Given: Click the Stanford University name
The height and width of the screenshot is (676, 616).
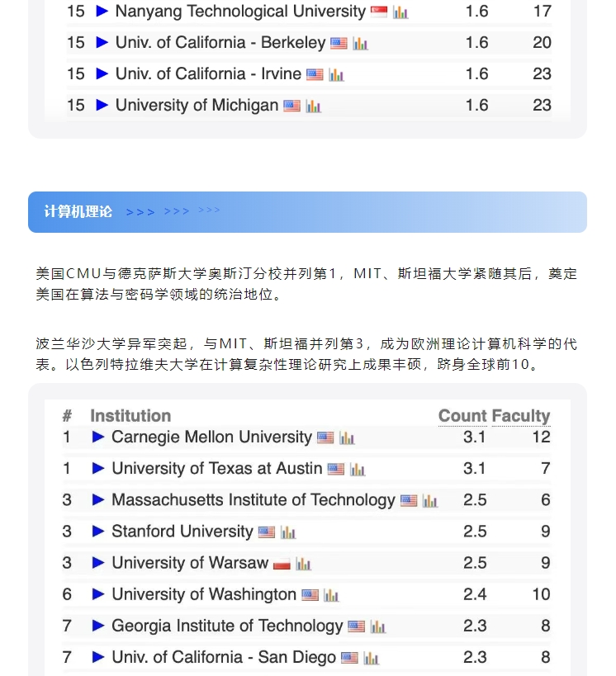Looking at the screenshot, I should pos(182,532).
